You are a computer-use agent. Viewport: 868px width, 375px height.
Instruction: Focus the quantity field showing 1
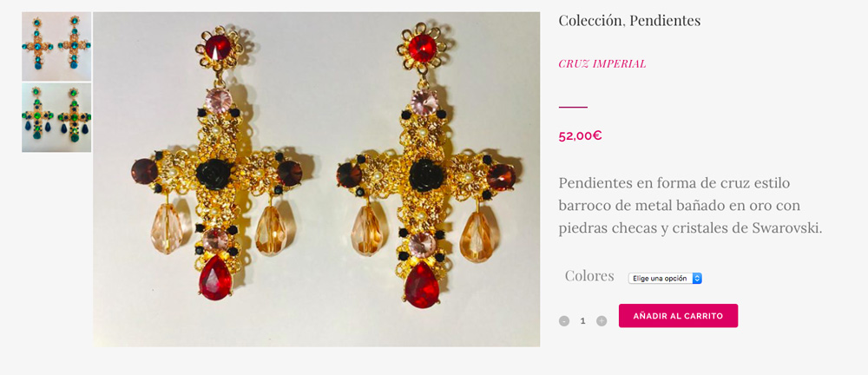click(582, 320)
